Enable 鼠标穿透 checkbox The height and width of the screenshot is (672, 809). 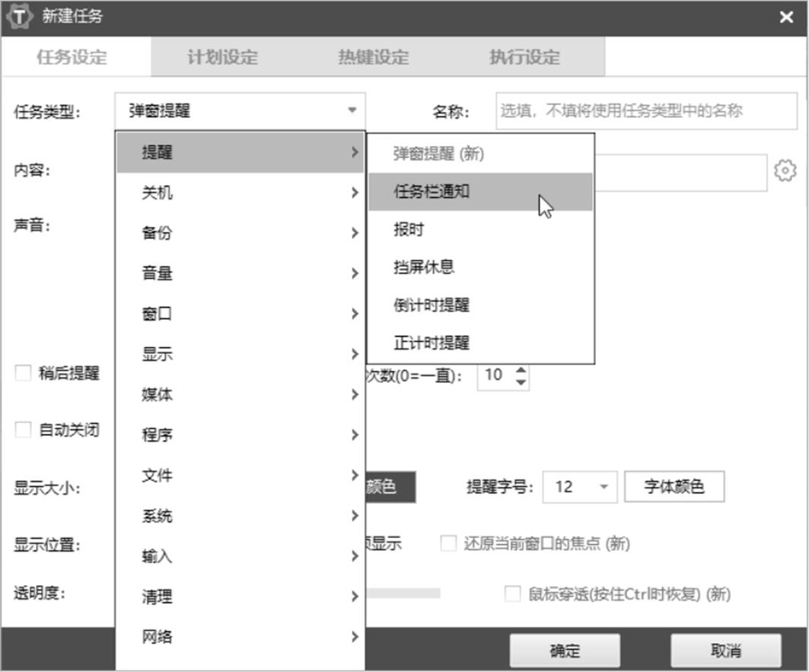click(513, 594)
